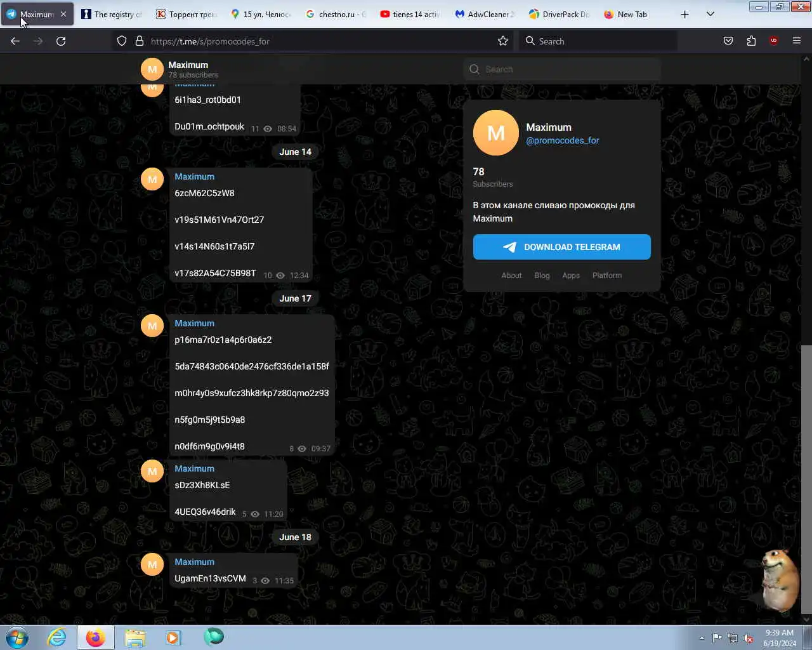Expand the list all tabs chevron

pos(710,14)
